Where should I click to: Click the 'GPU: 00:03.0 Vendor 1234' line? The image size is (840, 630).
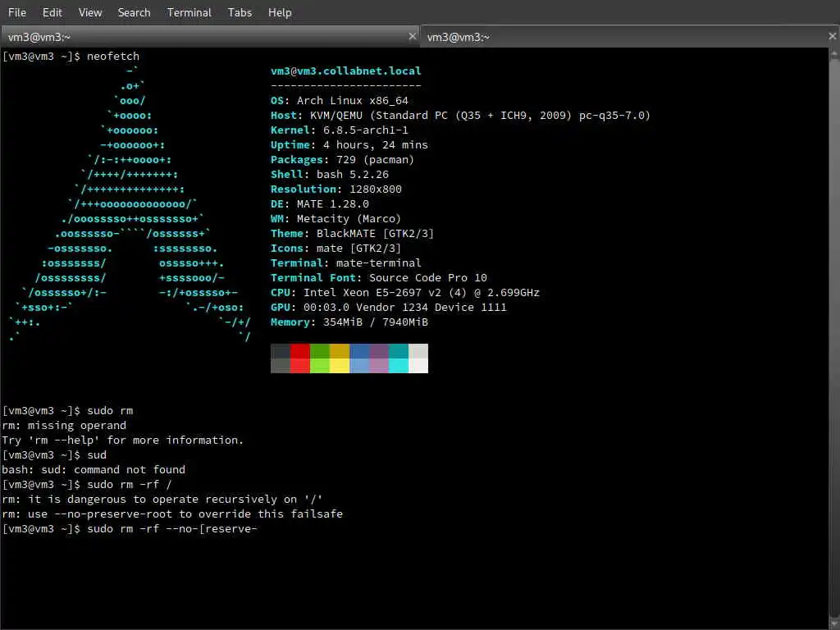click(388, 307)
